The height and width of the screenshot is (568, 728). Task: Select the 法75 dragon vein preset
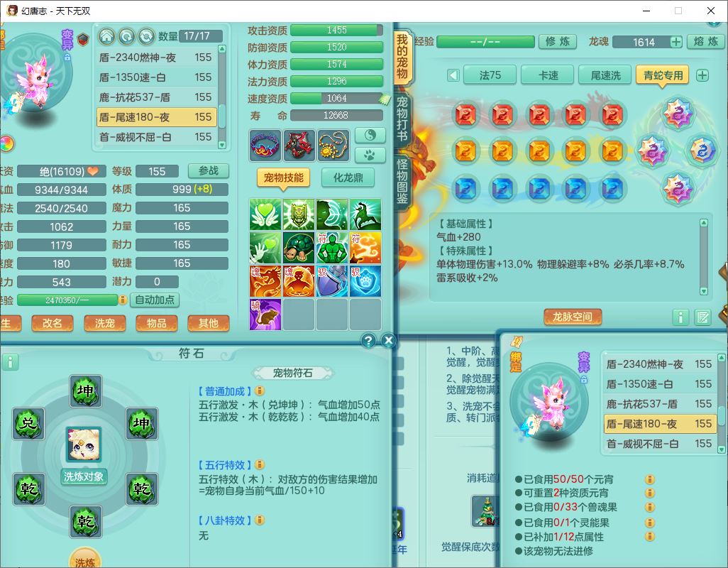(x=490, y=75)
